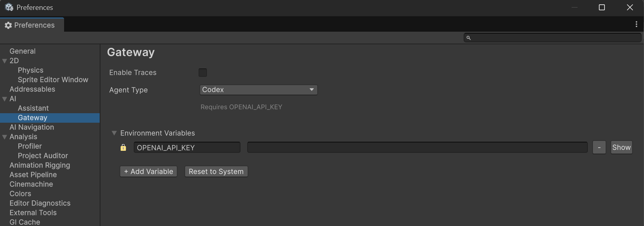Show the OPENAI_API_KEY value

coord(621,147)
